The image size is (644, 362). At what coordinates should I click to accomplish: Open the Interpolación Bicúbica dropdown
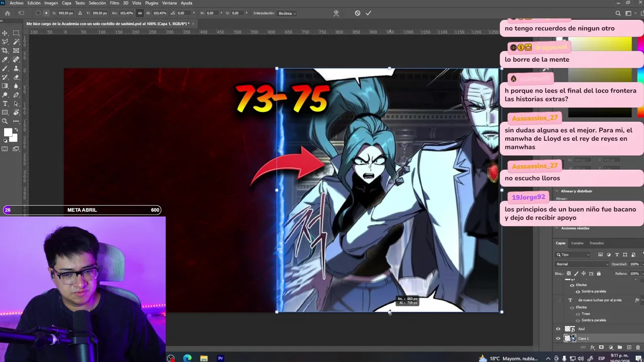pos(287,13)
